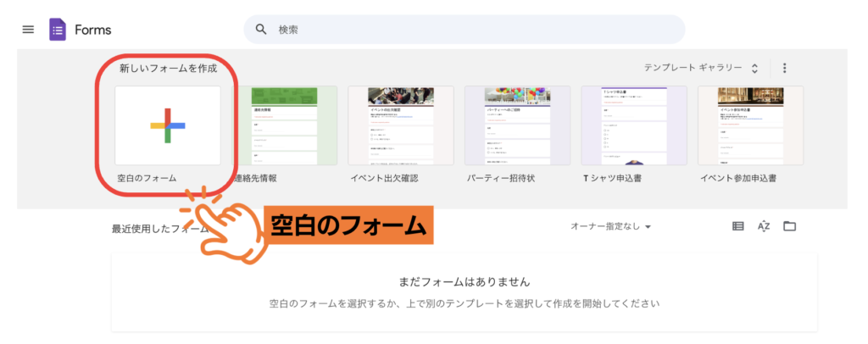Click the イベント参加申込書 template label
The height and width of the screenshot is (344, 868).
[738, 179]
